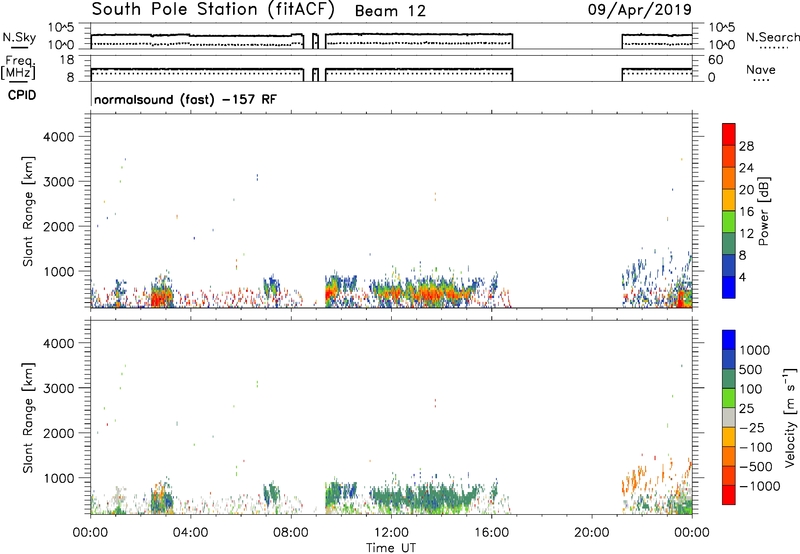Click the '-25' velocity colorbar label

click(752, 427)
